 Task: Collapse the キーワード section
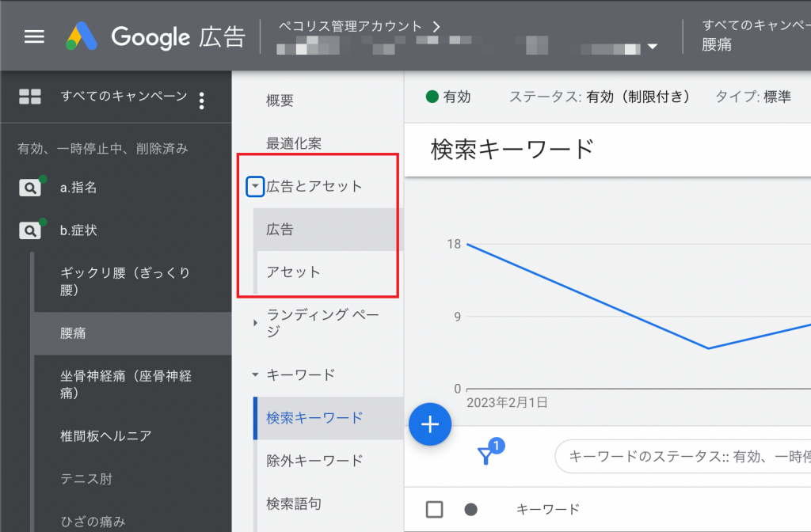tap(255, 374)
